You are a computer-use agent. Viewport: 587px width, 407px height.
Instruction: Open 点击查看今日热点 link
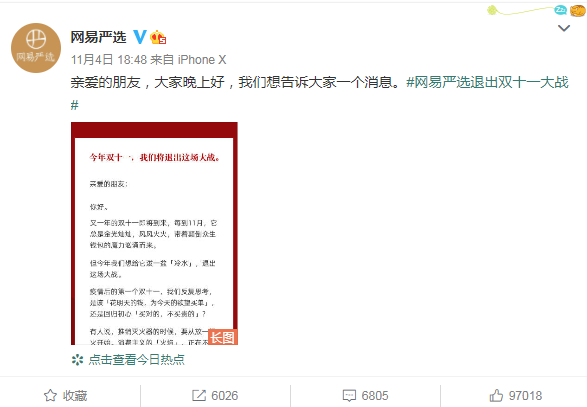click(x=137, y=360)
